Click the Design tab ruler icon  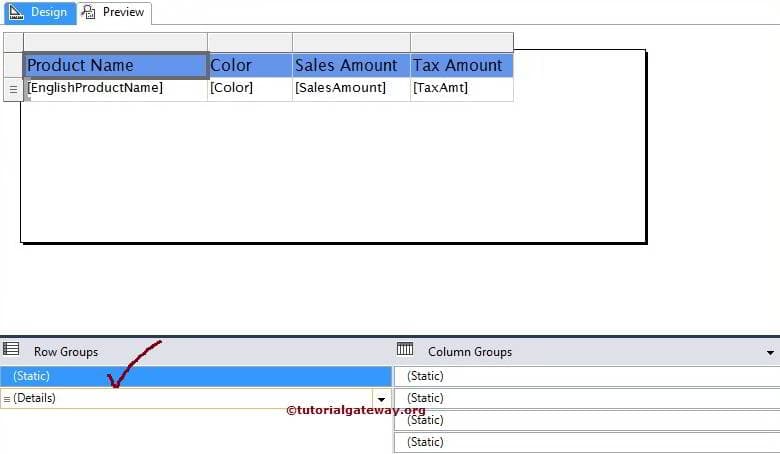[16, 12]
